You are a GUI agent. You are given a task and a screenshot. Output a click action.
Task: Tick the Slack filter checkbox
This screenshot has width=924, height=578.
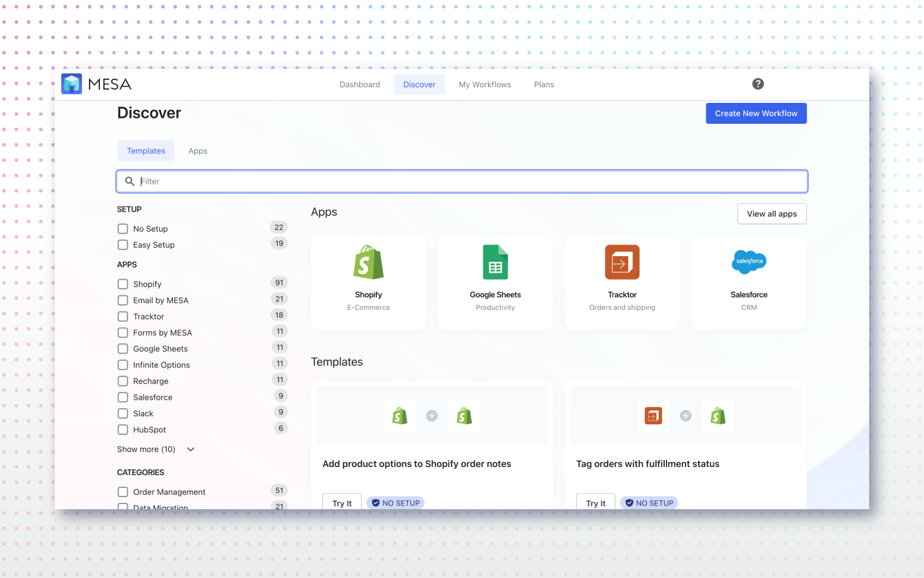point(123,414)
